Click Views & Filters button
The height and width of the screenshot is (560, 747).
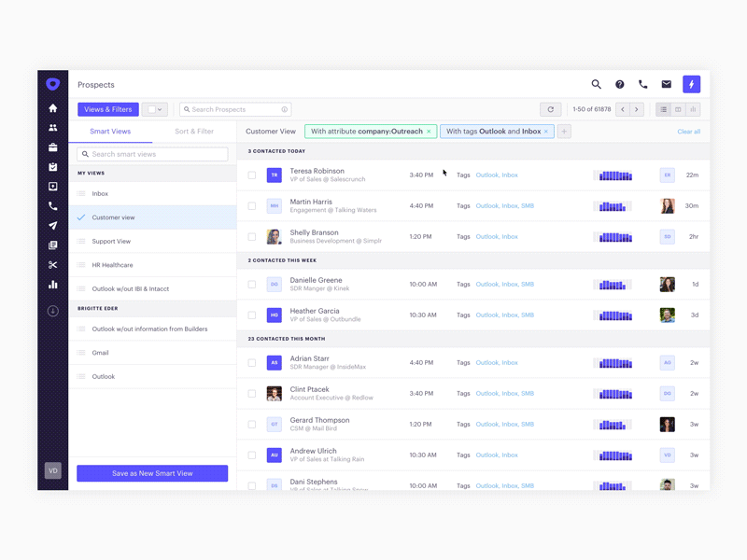coord(108,109)
